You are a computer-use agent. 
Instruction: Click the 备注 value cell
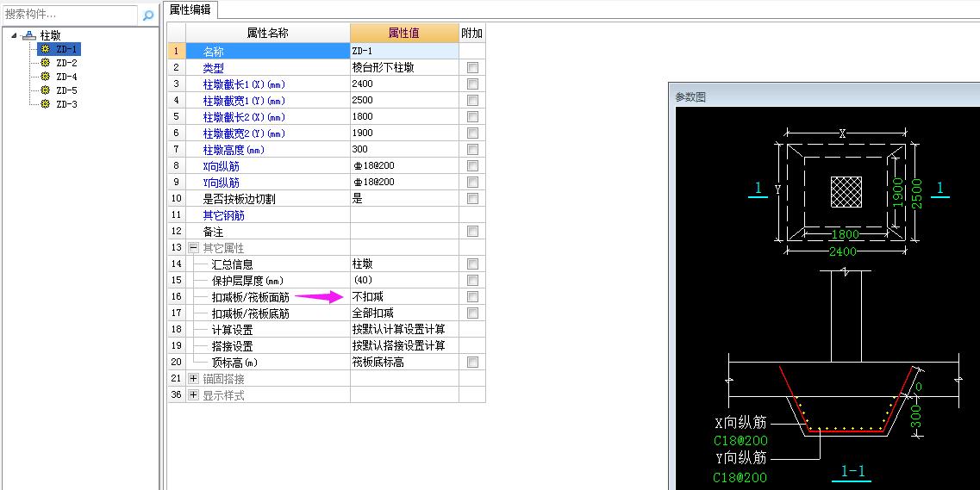pos(404,231)
